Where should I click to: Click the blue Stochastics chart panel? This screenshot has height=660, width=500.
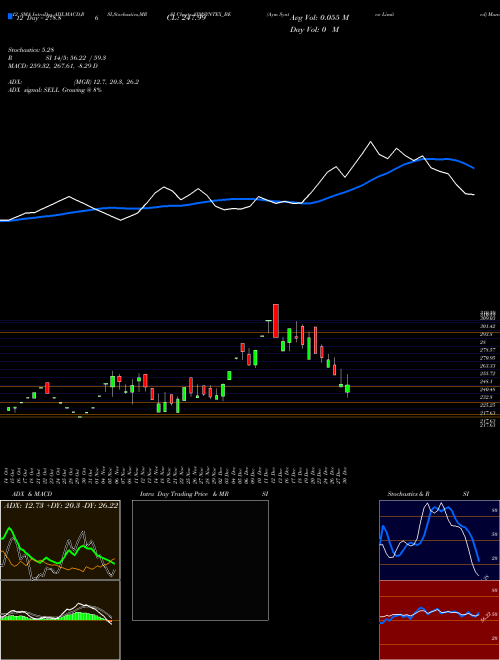tap(439, 540)
